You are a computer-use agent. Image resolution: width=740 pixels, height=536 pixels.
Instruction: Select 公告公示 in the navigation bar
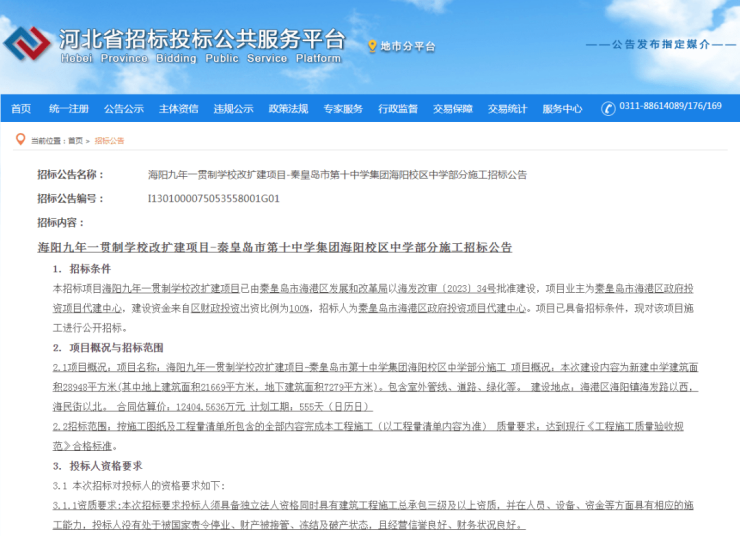click(124, 108)
